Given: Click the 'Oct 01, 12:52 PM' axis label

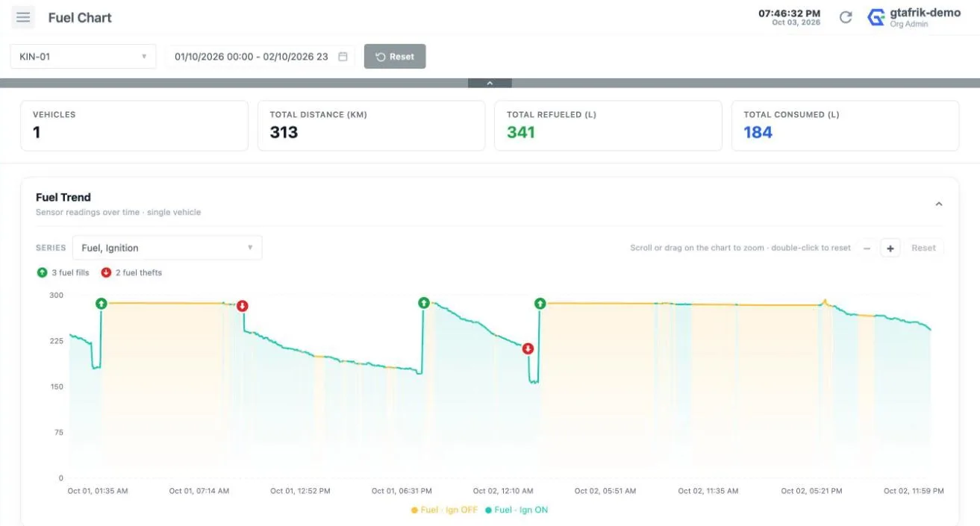Looking at the screenshot, I should pyautogui.click(x=300, y=491).
